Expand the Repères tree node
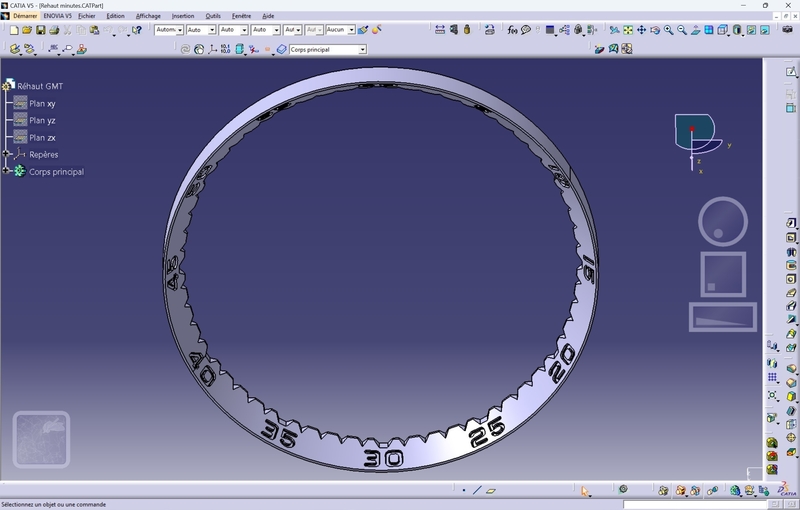This screenshot has width=800, height=510. click(x=6, y=154)
